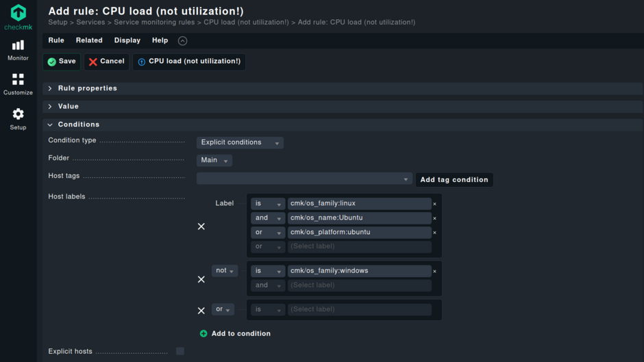Open the Related menu
The image size is (644, 362).
coord(89,40)
